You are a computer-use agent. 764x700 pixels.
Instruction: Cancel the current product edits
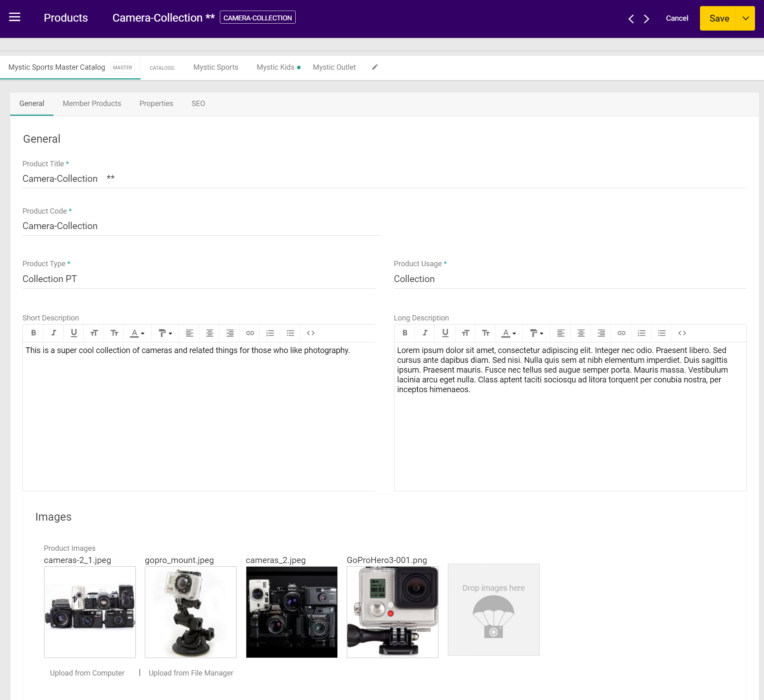677,18
